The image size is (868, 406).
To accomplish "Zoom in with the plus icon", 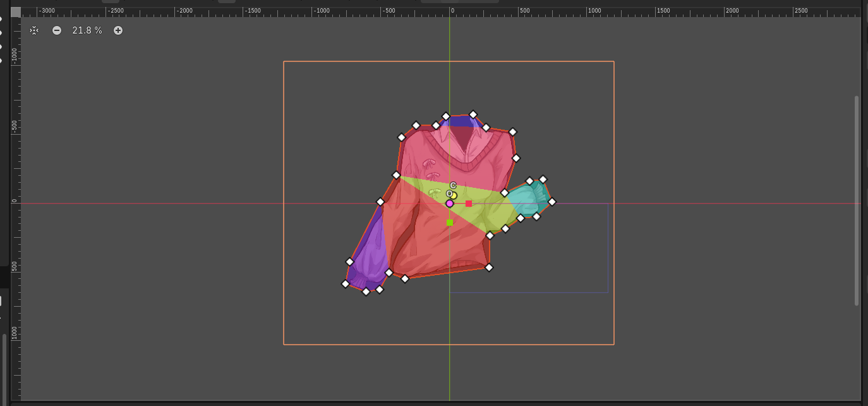I will pos(118,30).
